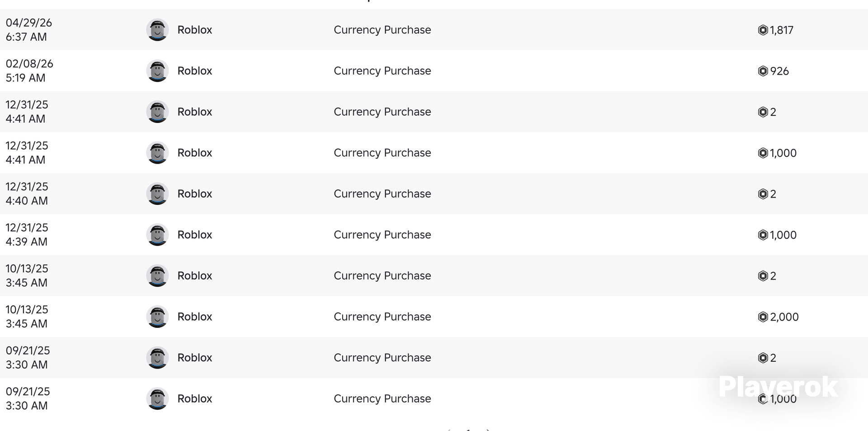The width and height of the screenshot is (868, 431).
Task: Click the Robux icon next to 2,000
Action: pos(763,317)
